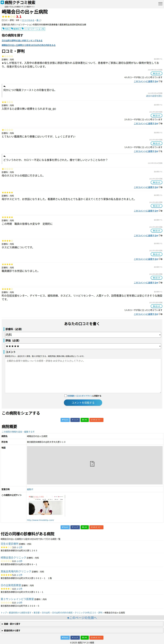Go to 日の出町 in the breadcrumb
The image size is (164, 644).
click(46, 613)
